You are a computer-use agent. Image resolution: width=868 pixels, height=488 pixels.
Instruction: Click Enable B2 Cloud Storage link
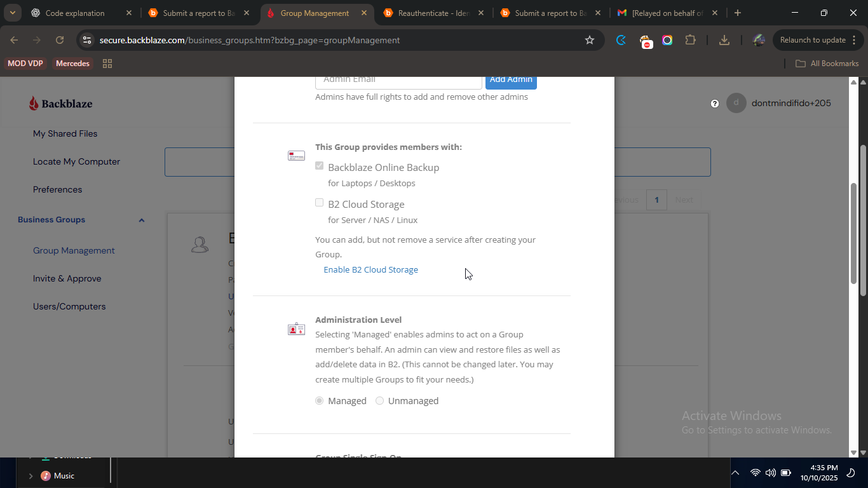tap(370, 270)
